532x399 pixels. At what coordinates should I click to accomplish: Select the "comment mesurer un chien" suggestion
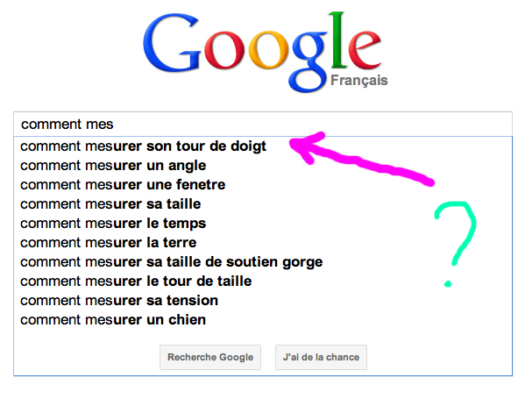tap(113, 319)
